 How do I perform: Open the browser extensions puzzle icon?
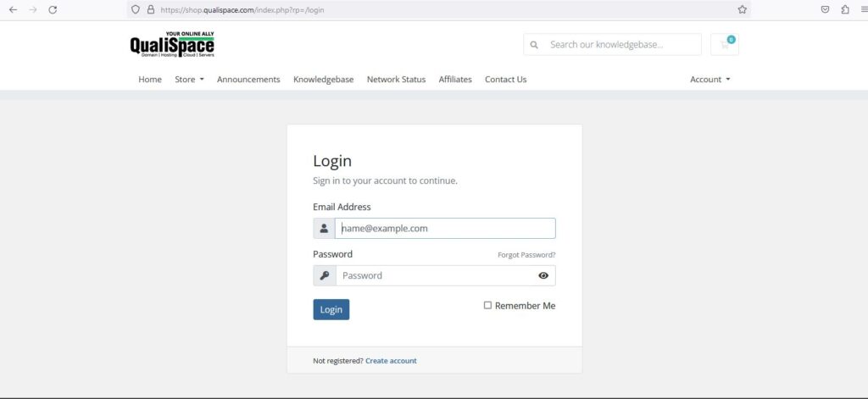point(845,9)
